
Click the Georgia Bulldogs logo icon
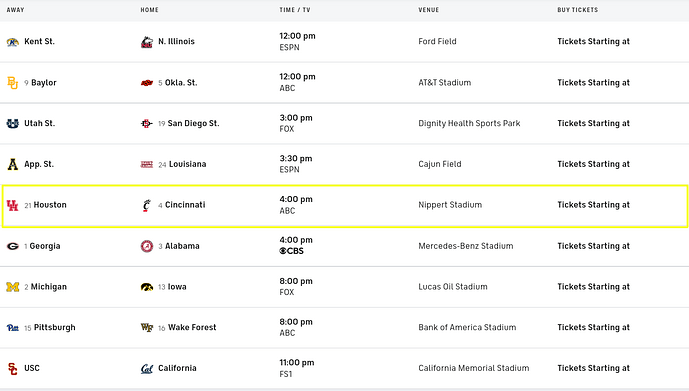pos(13,246)
